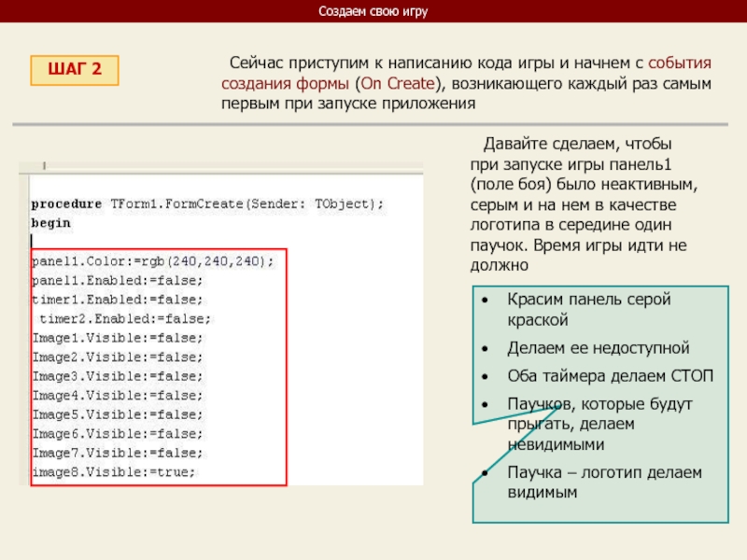Screen dimensions: 747x560
Task: Click the 'begin' keyword line
Action: [50, 223]
